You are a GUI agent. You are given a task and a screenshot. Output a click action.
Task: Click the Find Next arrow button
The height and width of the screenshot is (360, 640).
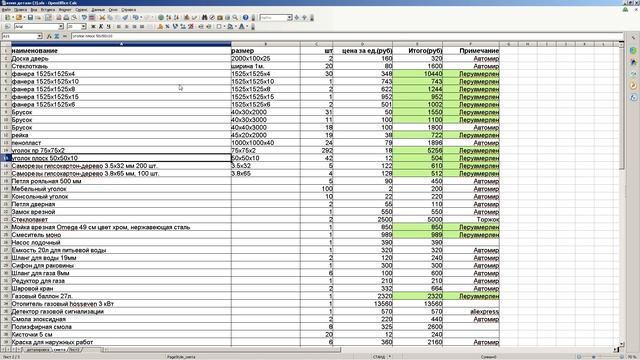297,18
